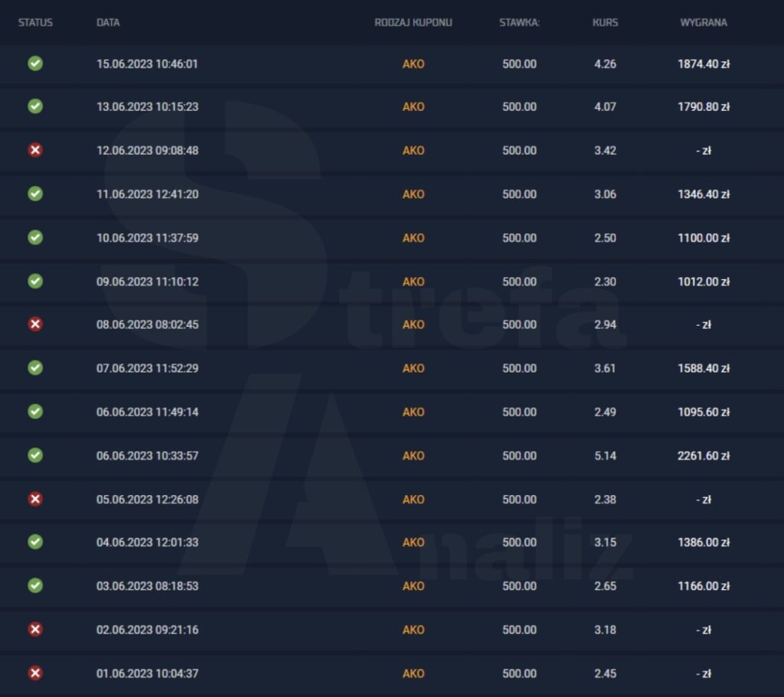Viewport: 784px width, 697px height.
Task: Select date 03.06.2023 08:18:53
Action: tap(147, 586)
